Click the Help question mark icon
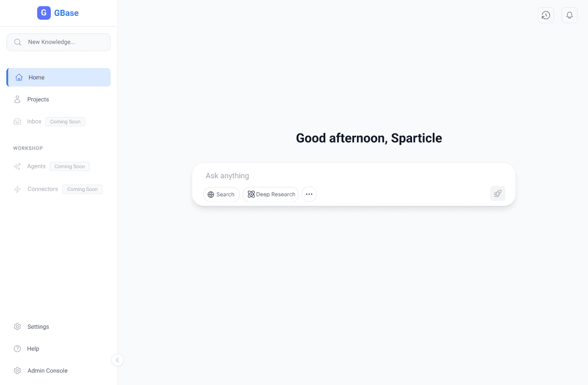The height and width of the screenshot is (385, 588). (17, 349)
